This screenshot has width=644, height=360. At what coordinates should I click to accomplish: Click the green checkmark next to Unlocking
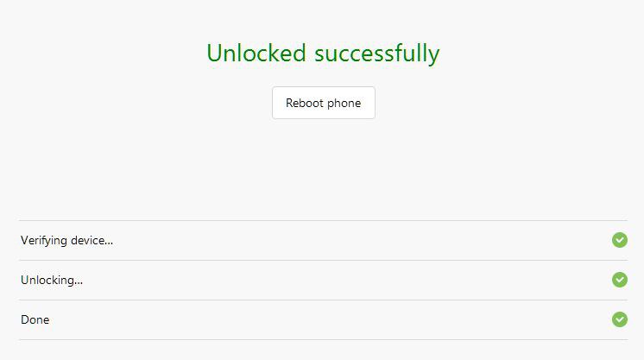(619, 280)
